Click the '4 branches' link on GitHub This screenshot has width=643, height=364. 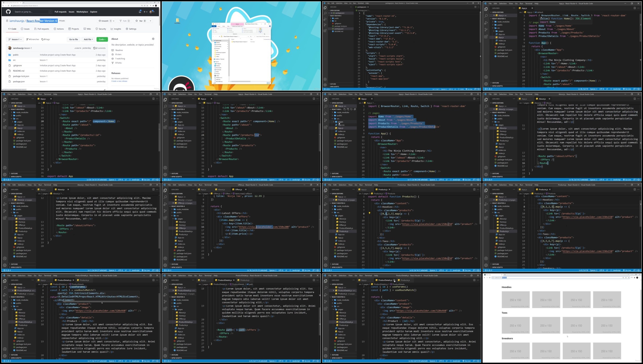point(33,39)
